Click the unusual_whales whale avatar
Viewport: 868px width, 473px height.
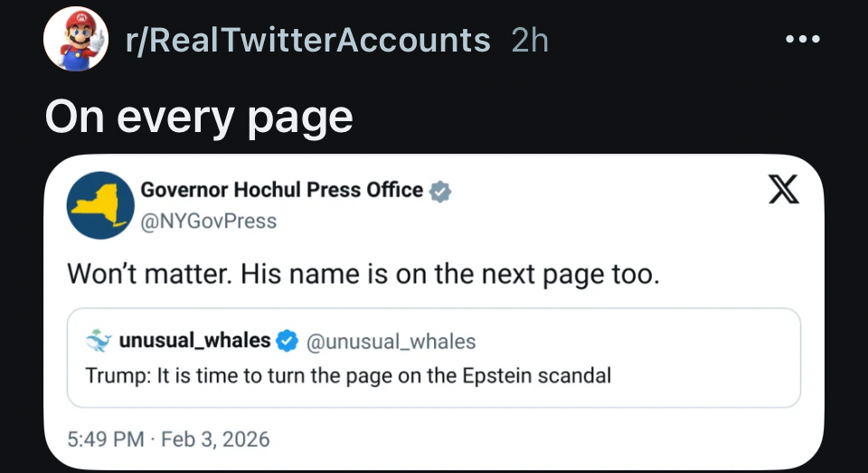(x=98, y=341)
